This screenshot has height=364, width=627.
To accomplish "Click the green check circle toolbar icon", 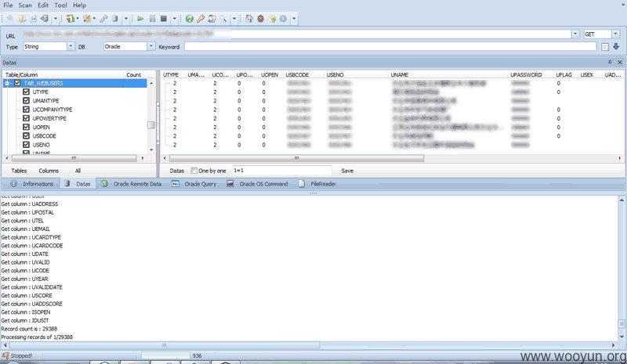I will 190,19.
